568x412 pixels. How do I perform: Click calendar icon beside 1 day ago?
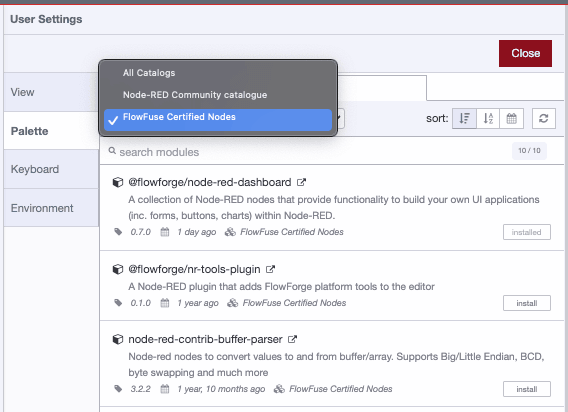coord(165,232)
